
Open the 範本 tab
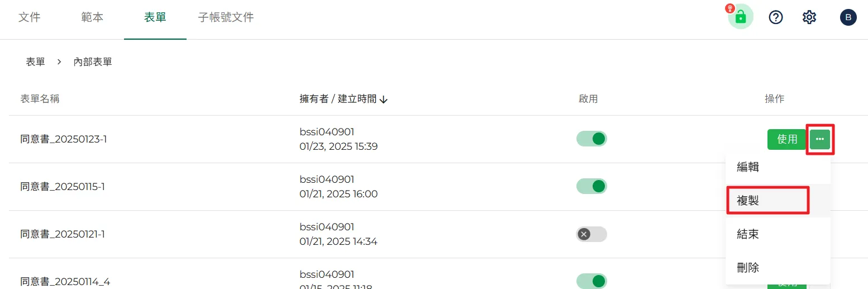click(92, 17)
